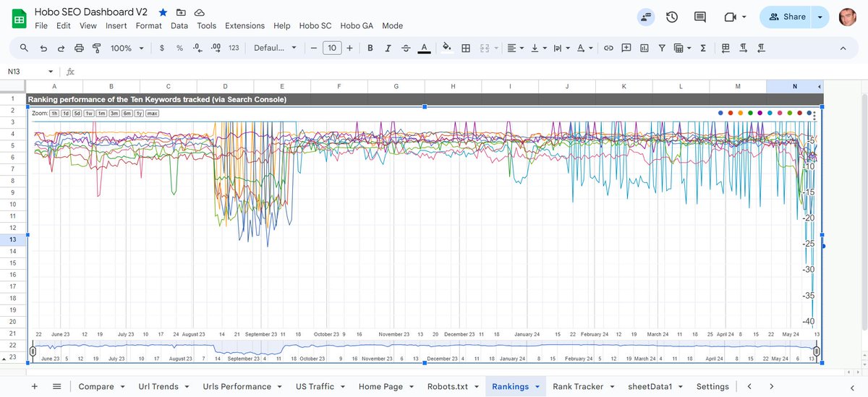
Task: Open the filter views dropdown
Action: pyautogui.click(x=682, y=48)
